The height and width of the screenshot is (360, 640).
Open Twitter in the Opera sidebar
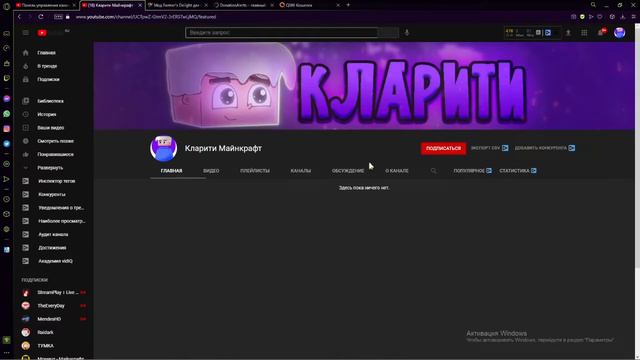click(7, 144)
